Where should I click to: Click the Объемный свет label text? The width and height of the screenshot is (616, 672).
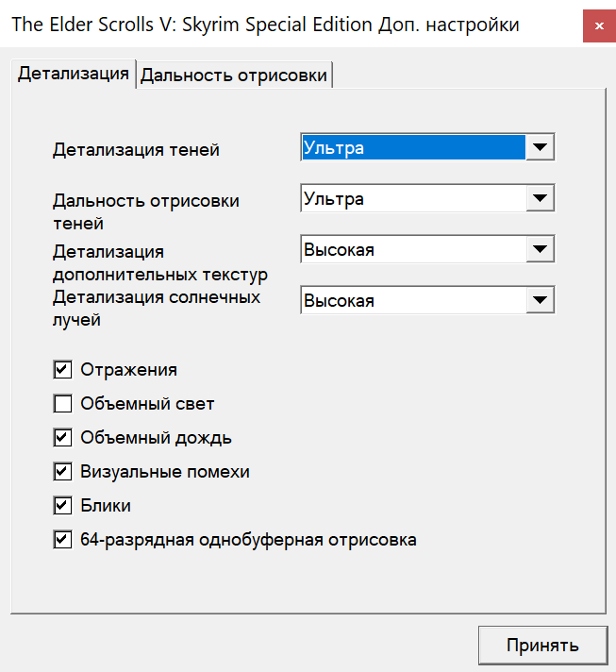(x=147, y=404)
